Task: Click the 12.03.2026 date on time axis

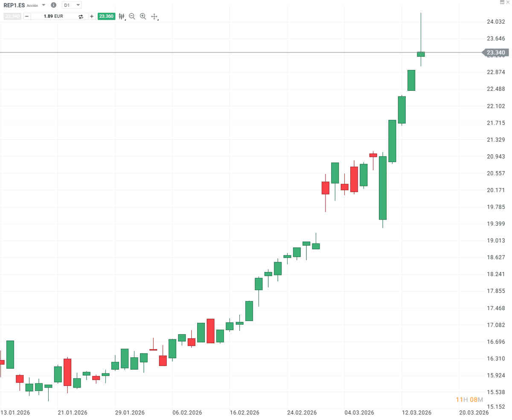Action: coord(417,412)
